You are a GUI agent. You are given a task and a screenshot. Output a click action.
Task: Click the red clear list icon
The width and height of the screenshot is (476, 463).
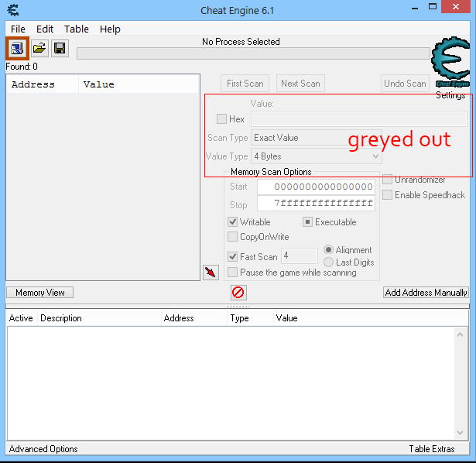pos(238,293)
